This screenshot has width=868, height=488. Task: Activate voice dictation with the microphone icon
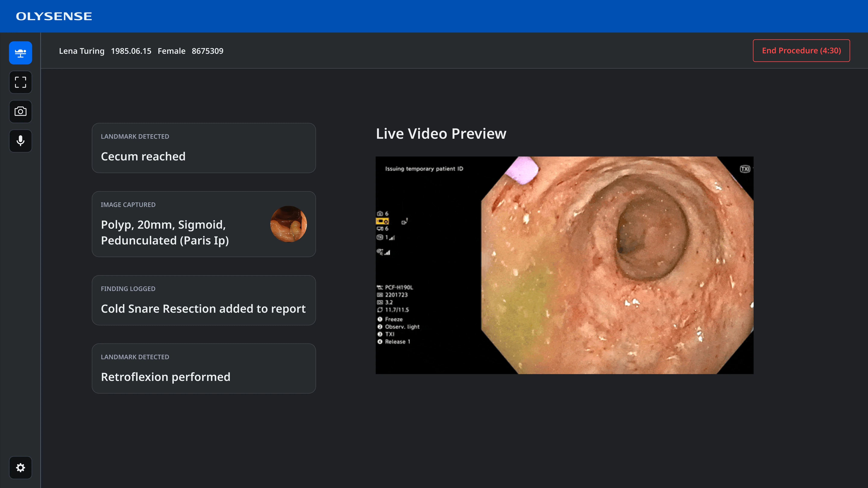20,141
